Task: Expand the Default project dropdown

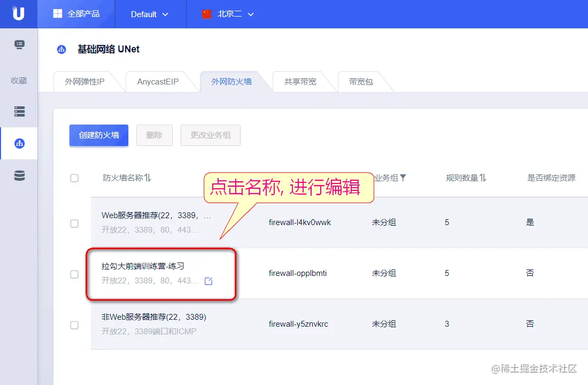Action: click(150, 14)
